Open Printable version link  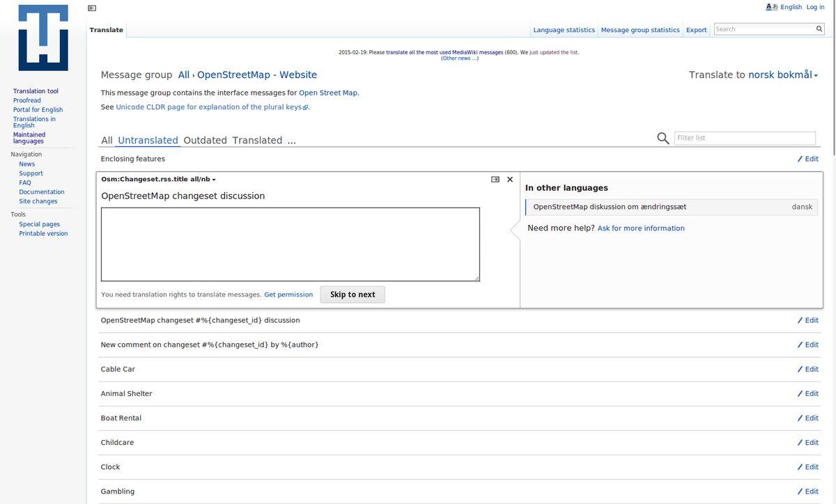[43, 234]
